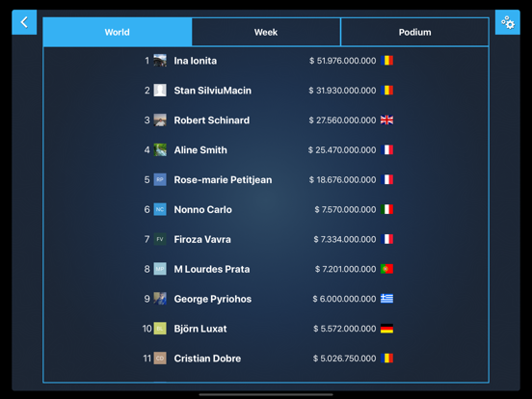Image resolution: width=532 pixels, height=399 pixels.
Task: Tap Ina Ionita's profile photo
Action: click(160, 61)
